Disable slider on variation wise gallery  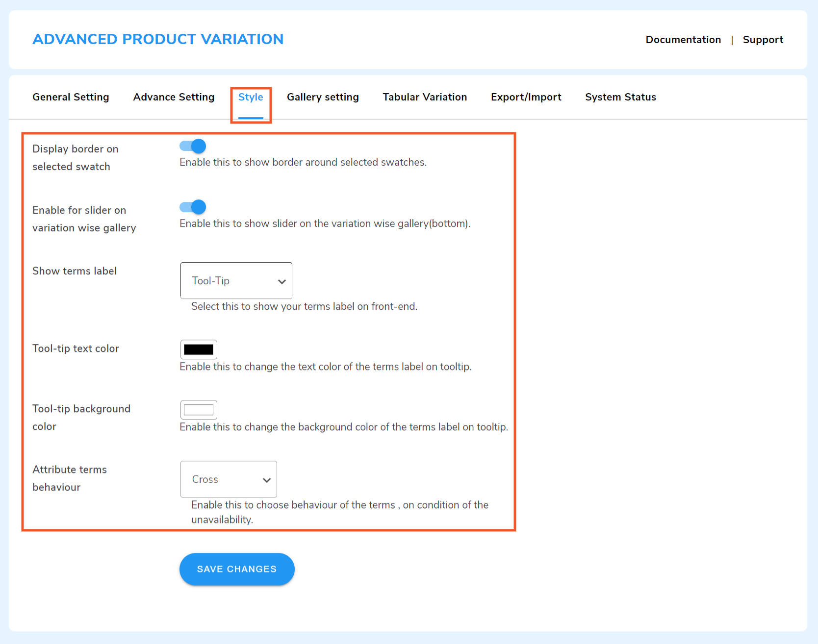click(192, 207)
